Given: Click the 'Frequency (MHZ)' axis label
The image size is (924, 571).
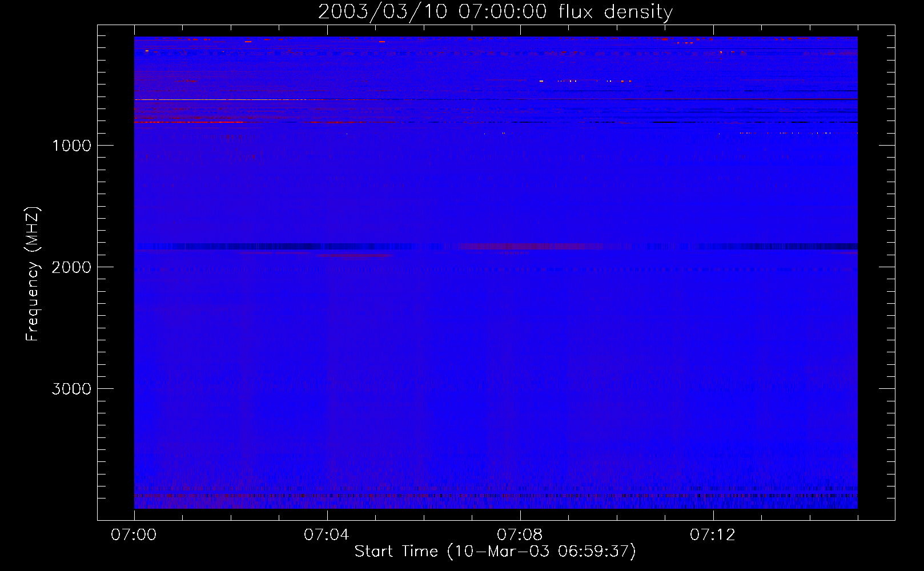Looking at the screenshot, I should (33, 274).
